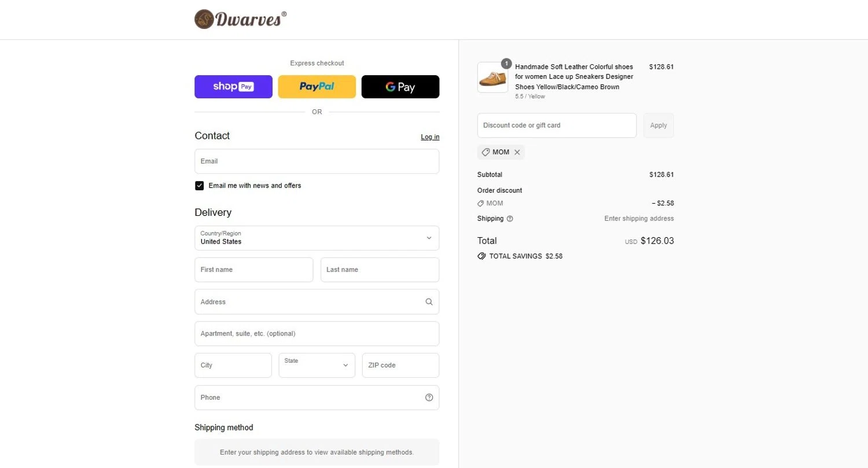
Task: Show phone field help question icon
Action: [429, 397]
